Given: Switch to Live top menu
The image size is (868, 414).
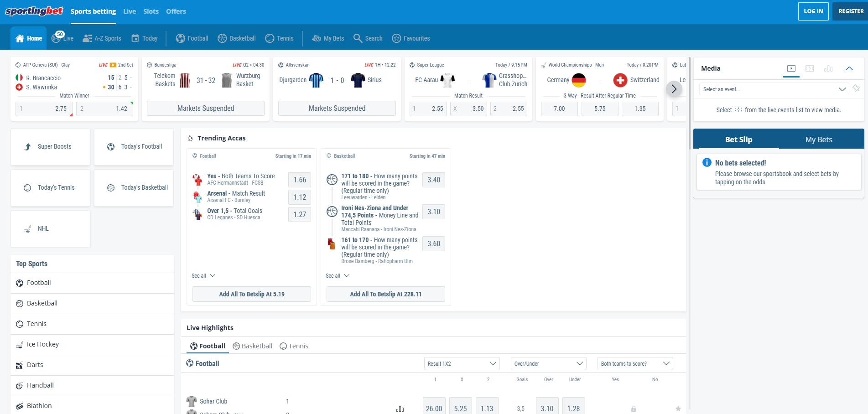Looking at the screenshot, I should (130, 11).
